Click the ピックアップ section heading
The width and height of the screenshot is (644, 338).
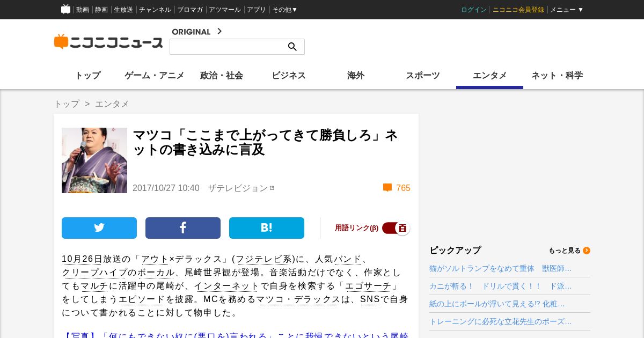pos(455,251)
